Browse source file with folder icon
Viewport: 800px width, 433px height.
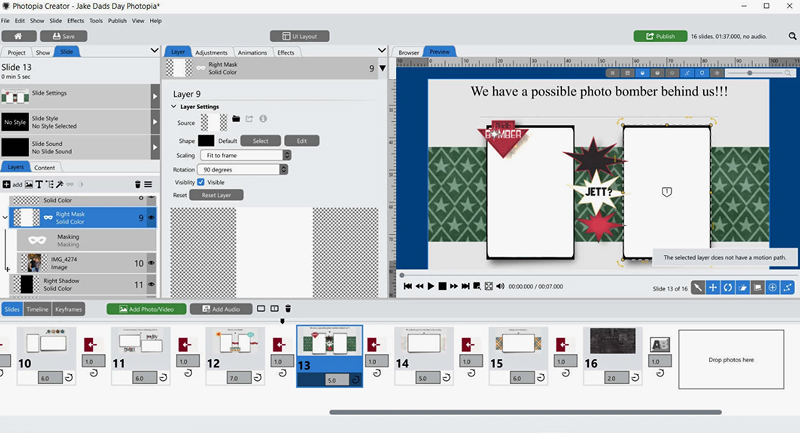click(x=236, y=119)
